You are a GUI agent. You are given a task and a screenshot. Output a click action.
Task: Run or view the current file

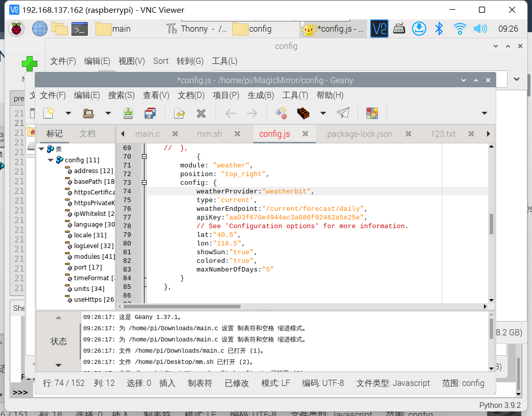click(343, 113)
